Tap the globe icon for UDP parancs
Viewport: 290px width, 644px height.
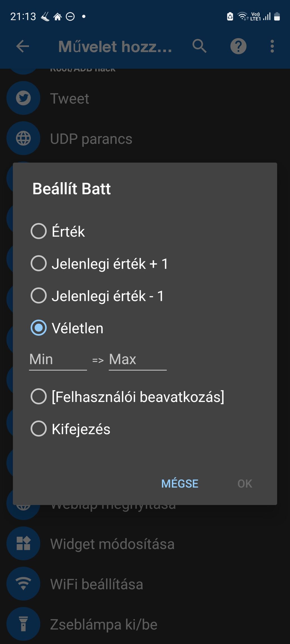click(23, 138)
